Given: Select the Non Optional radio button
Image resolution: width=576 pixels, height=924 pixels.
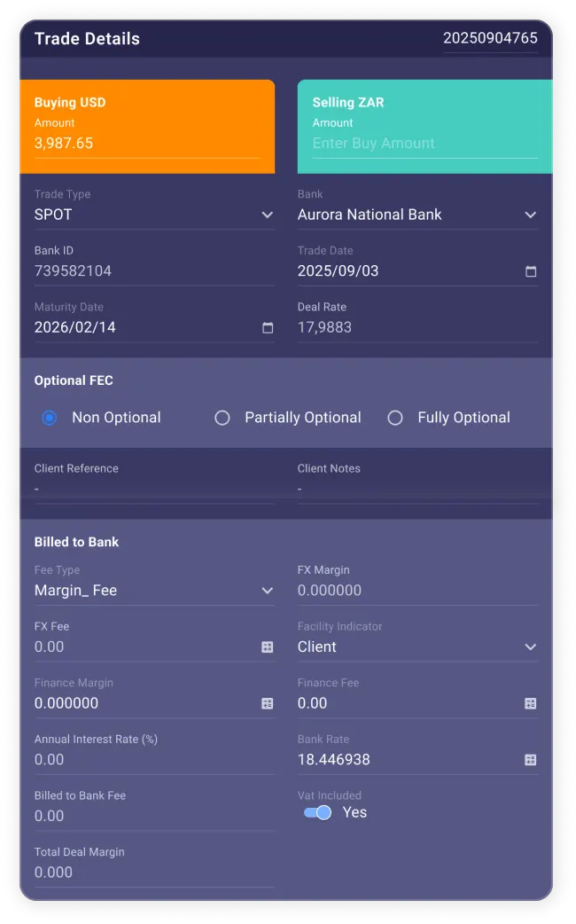Looking at the screenshot, I should 50,418.
